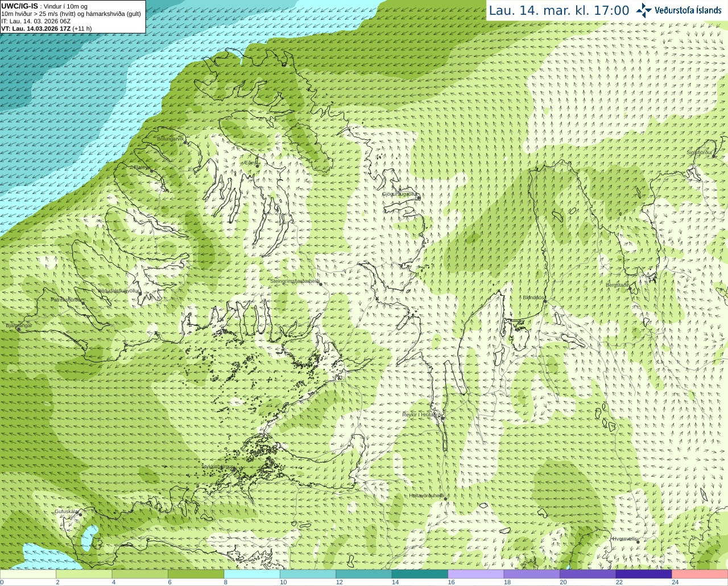Image resolution: width=728 pixels, height=586 pixels.
Task: Click the legend tick value '16'
Action: point(451,582)
